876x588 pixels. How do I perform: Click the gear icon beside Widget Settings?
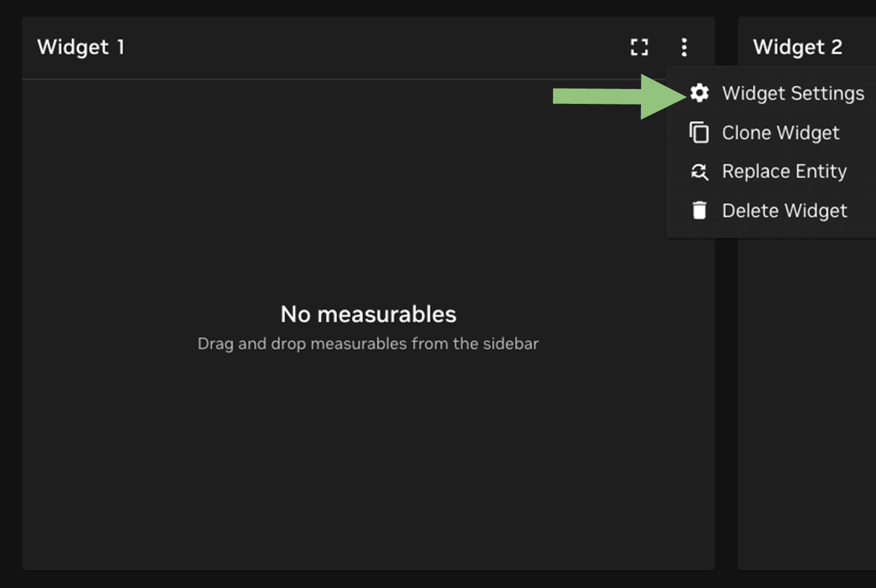click(x=699, y=93)
